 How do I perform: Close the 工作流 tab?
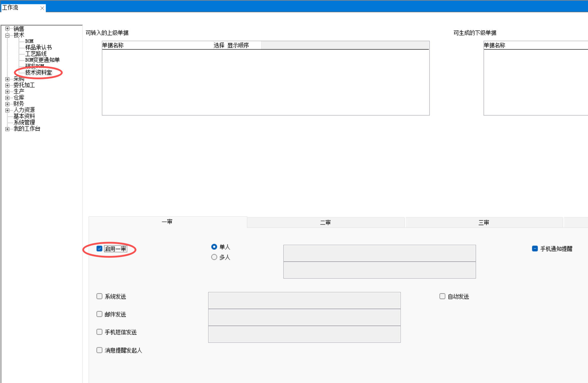42,8
